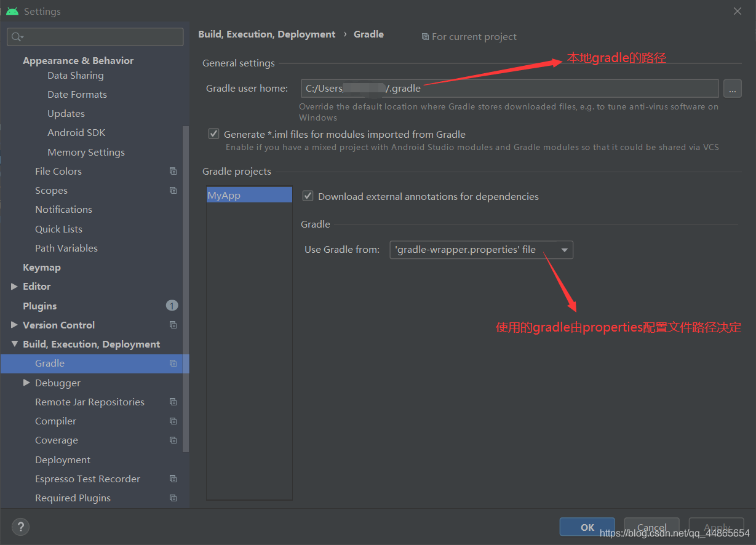Open Path Variables settings page

point(66,248)
